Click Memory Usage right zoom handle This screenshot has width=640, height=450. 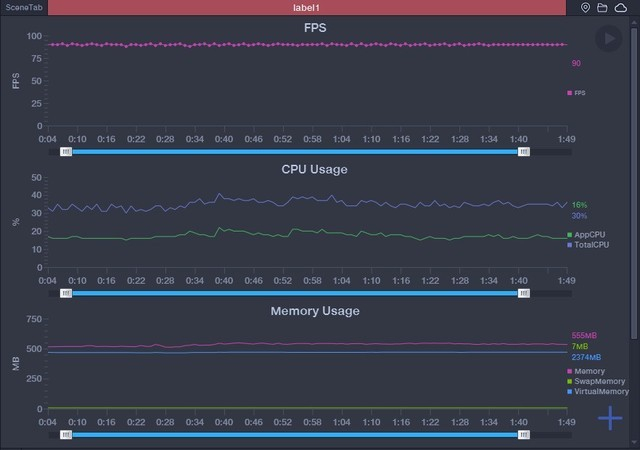point(524,435)
